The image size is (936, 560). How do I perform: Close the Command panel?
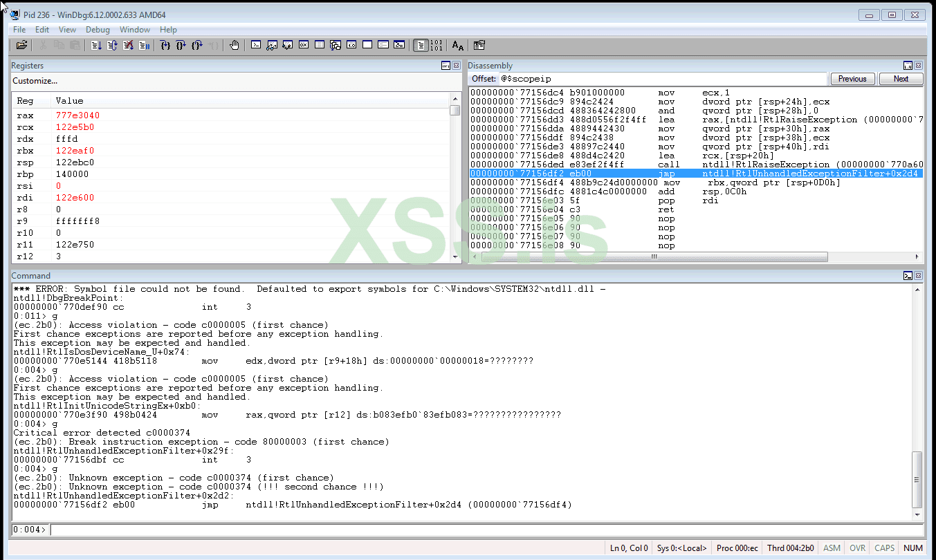click(918, 276)
